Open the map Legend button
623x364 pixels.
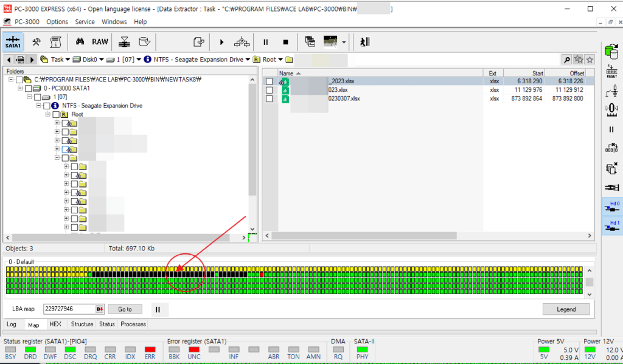[566, 309]
